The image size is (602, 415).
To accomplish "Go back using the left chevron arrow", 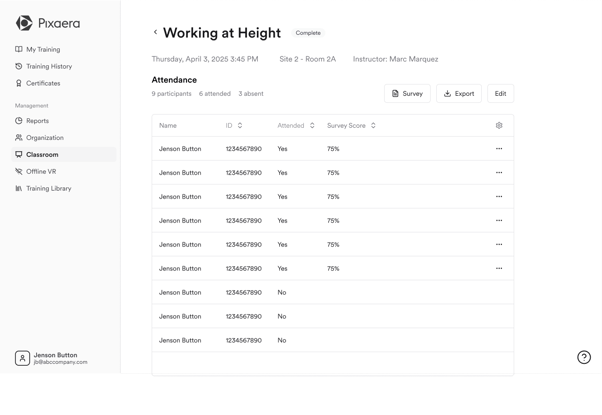I will (x=155, y=32).
